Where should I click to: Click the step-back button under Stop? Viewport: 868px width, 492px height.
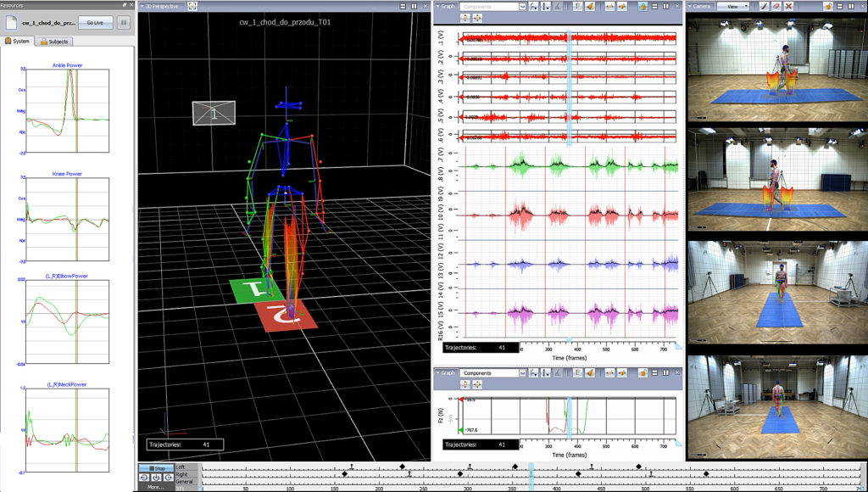pyautogui.click(x=144, y=478)
